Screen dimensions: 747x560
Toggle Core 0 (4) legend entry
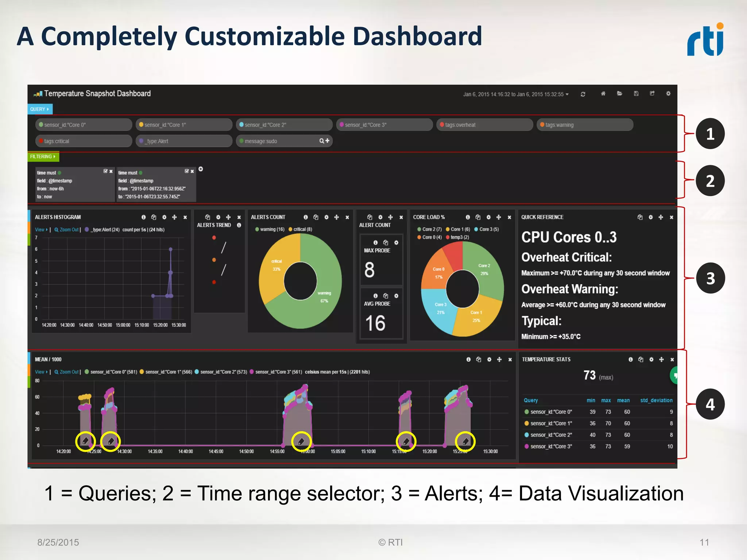click(x=429, y=237)
